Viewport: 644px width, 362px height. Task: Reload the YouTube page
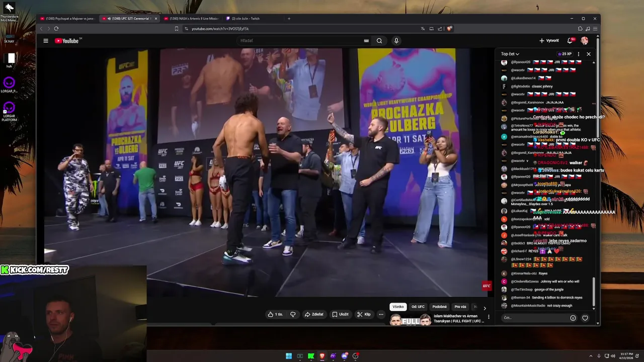tap(56, 29)
